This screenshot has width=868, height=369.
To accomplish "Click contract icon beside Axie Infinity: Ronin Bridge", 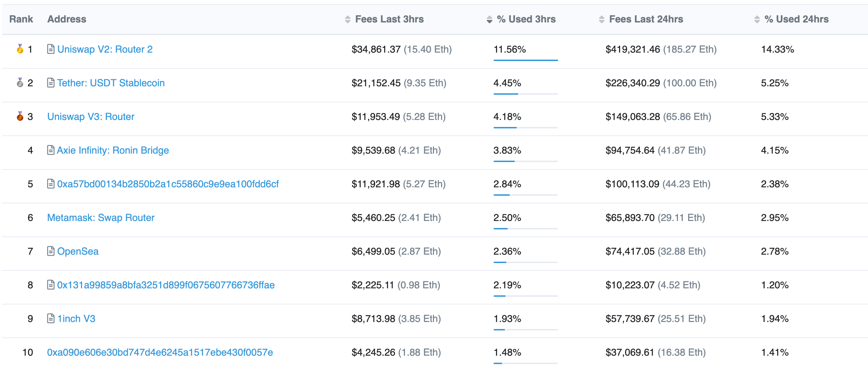I will click(50, 150).
